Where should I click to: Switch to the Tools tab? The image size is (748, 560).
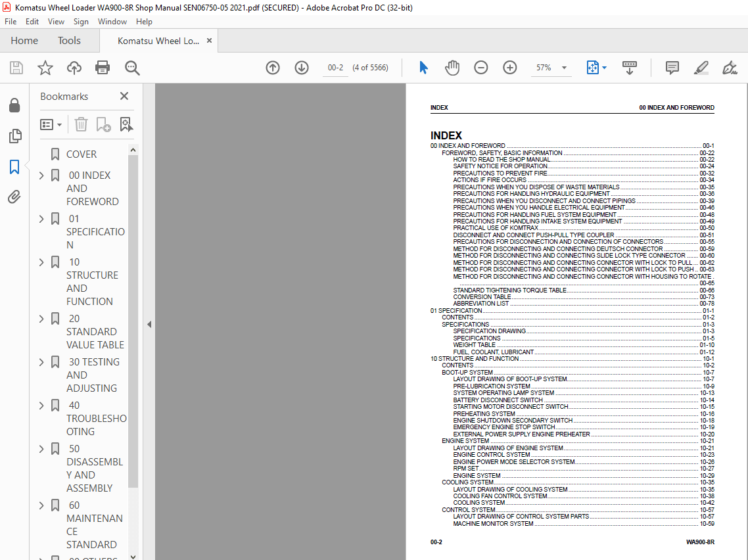[x=69, y=41]
